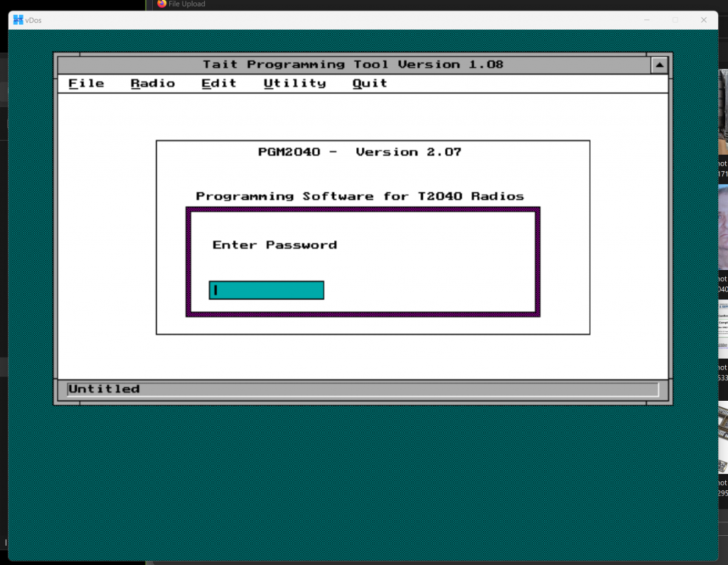Click the Firefox icon beside File Upload
This screenshot has width=728, height=565.
coord(162,4)
